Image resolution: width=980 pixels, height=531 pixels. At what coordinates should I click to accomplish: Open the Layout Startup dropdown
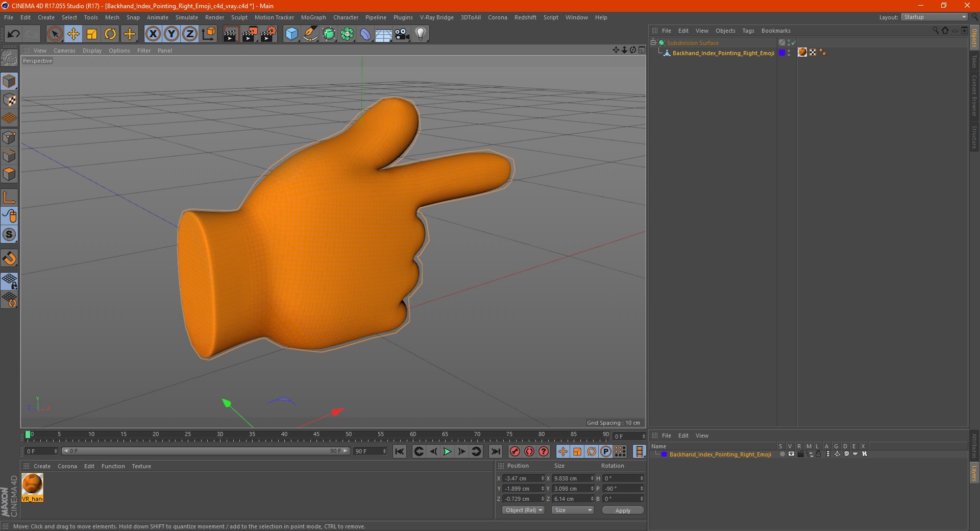click(x=934, y=17)
